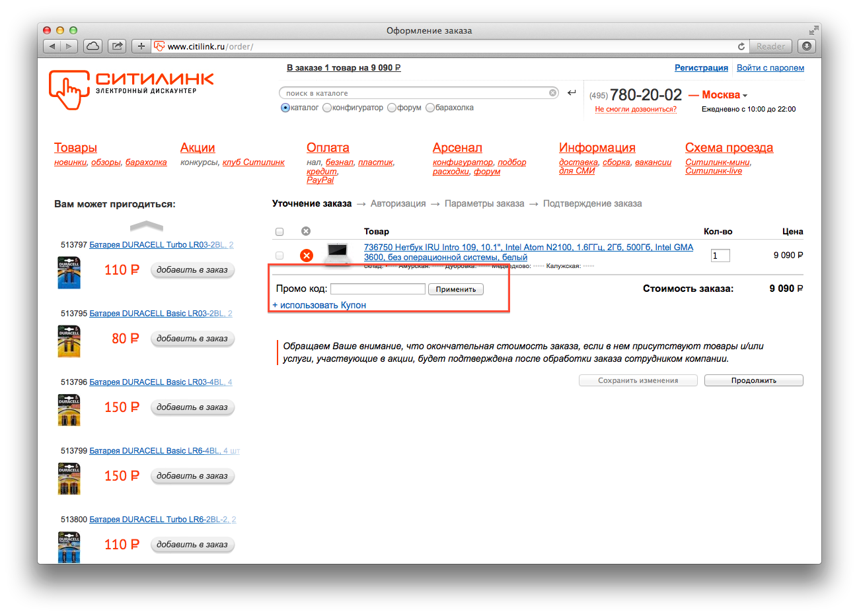Add DURACELL Basic LR03-4BL to order
859x616 pixels.
pos(192,407)
